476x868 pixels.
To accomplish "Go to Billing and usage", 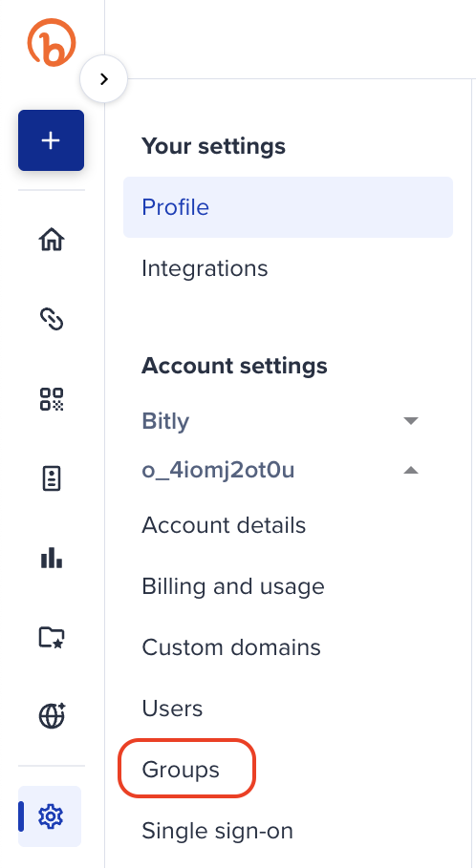I will [233, 586].
